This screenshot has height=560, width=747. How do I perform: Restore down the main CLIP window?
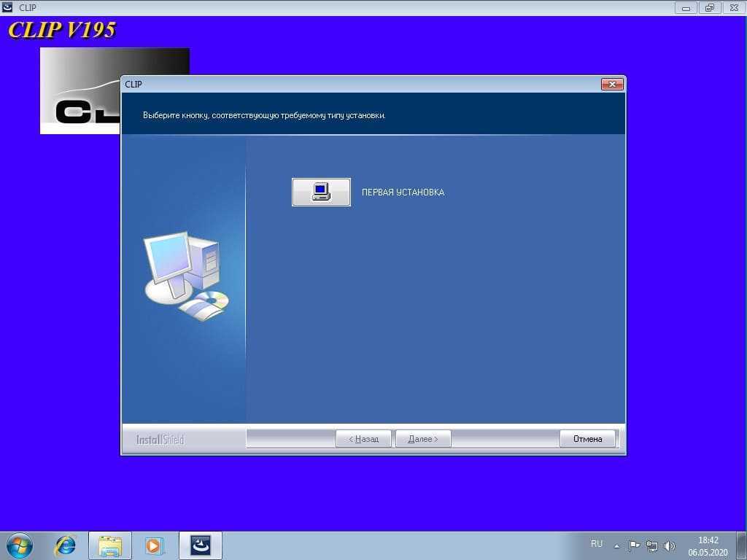(709, 8)
